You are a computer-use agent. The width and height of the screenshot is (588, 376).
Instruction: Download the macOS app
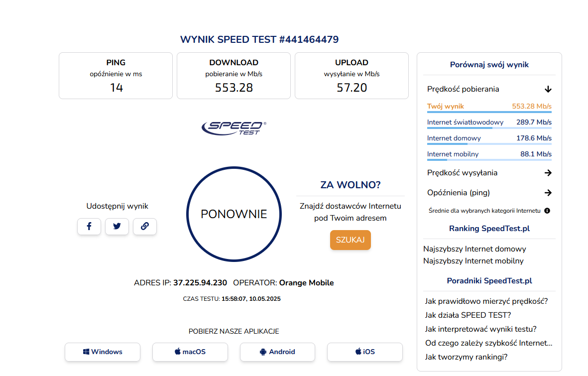(190, 352)
